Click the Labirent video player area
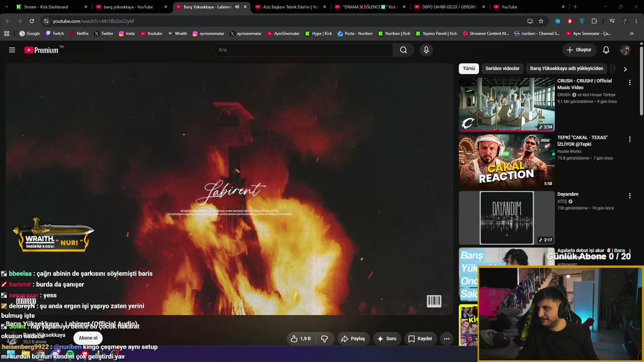644x362 pixels. (x=229, y=189)
